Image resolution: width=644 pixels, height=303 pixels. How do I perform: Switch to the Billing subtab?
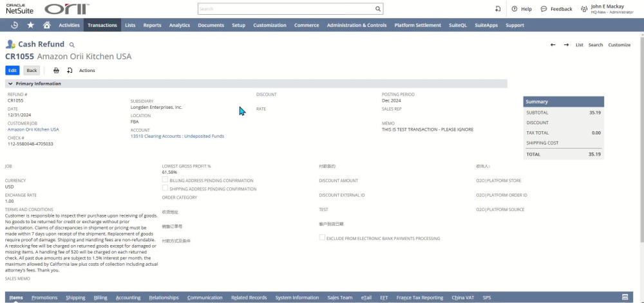click(100, 298)
